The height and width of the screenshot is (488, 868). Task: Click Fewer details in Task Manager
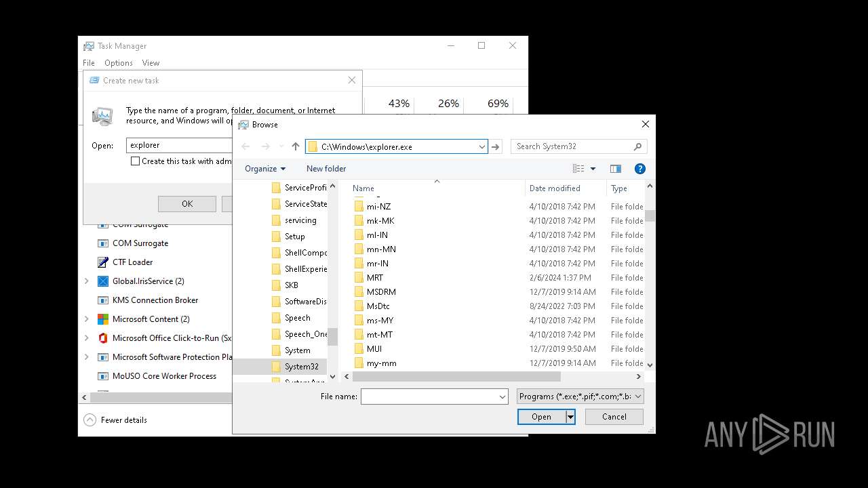[x=115, y=420]
